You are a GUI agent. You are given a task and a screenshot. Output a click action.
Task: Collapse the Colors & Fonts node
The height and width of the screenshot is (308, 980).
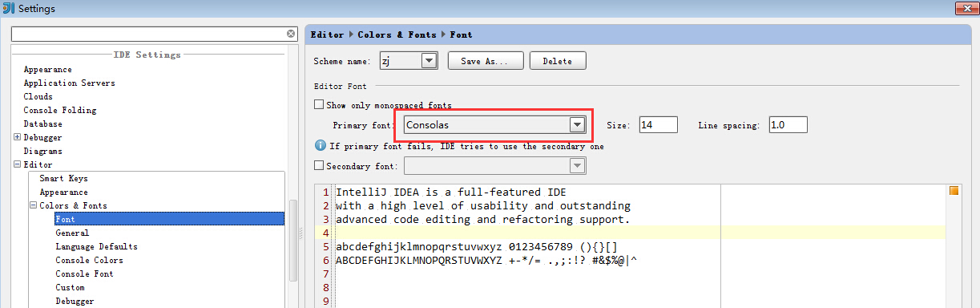click(33, 206)
